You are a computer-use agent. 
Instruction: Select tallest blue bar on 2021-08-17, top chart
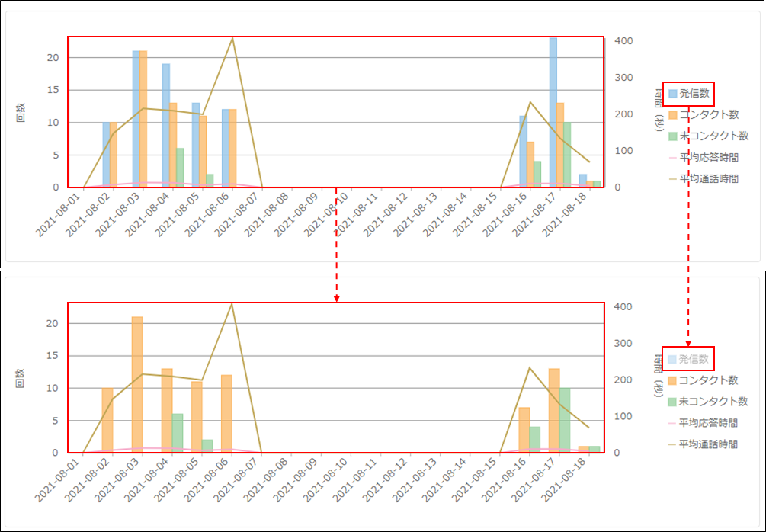click(553, 113)
